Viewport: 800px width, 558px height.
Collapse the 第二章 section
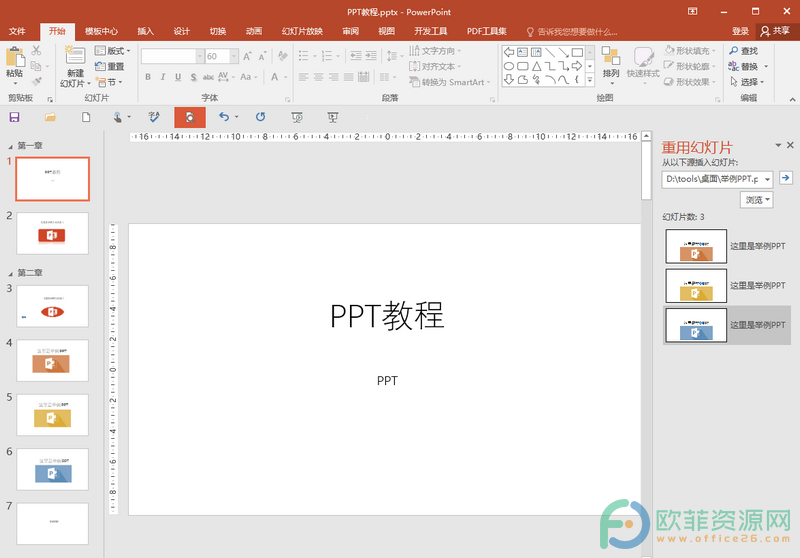pos(10,273)
